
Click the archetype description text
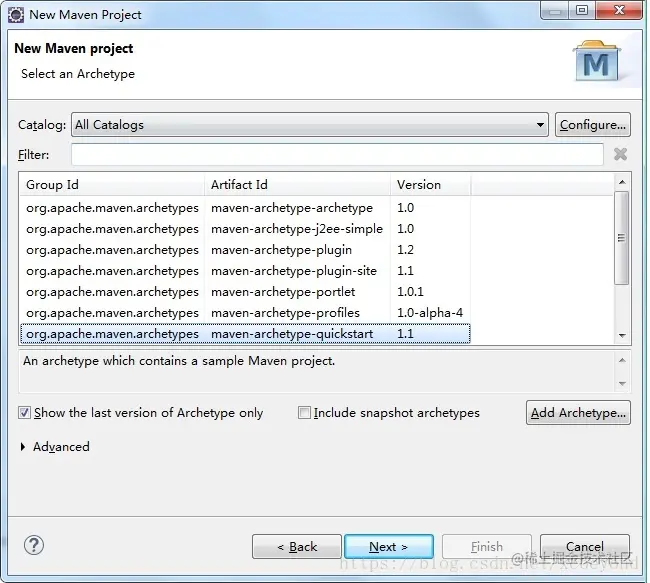[x=179, y=361]
